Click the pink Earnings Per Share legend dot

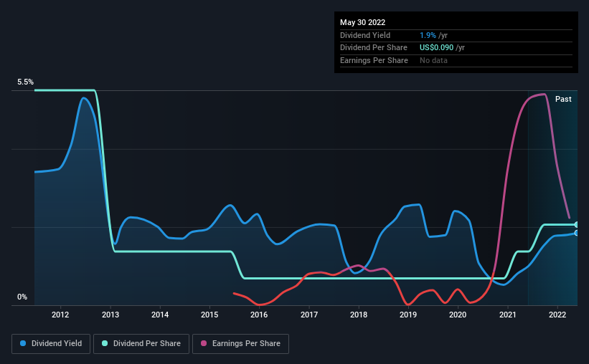203,344
